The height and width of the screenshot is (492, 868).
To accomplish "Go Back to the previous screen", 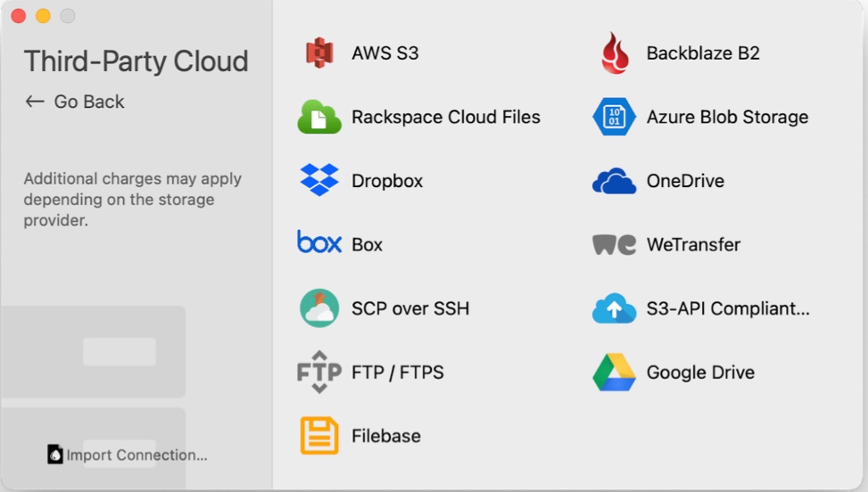I will pos(75,102).
